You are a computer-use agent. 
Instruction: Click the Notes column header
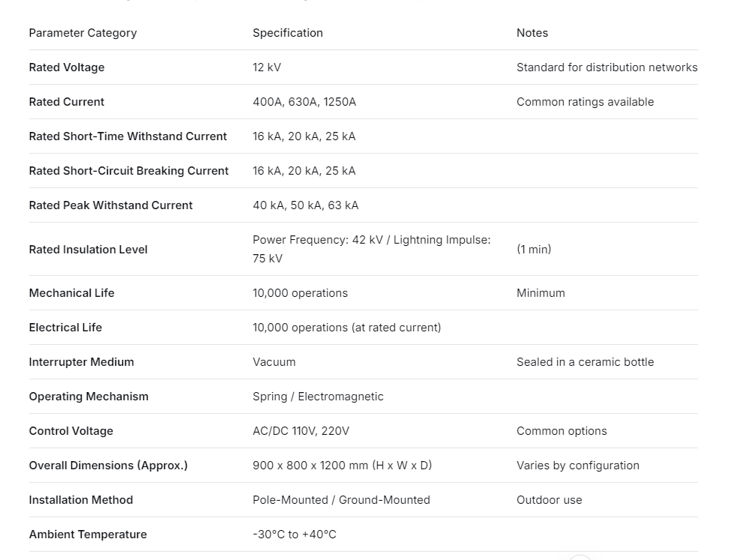tap(532, 33)
